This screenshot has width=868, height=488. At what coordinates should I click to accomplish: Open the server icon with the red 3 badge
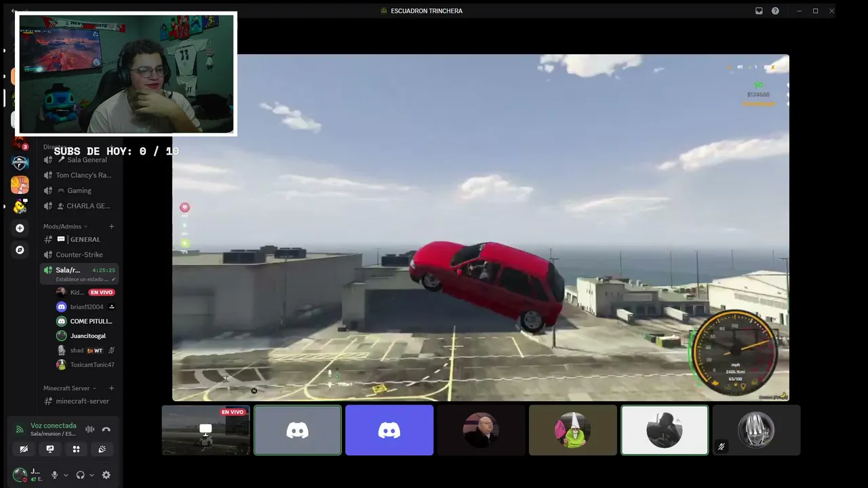point(20,143)
